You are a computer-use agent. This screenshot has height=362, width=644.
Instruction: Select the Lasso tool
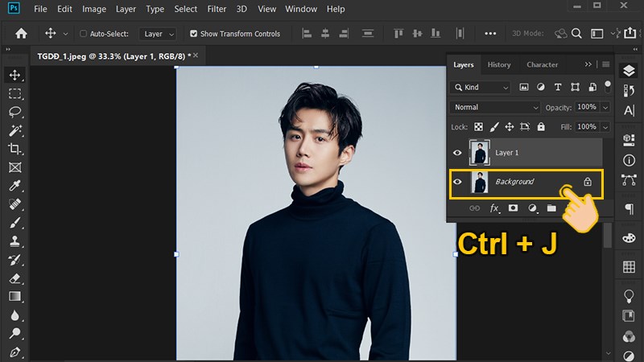coord(14,112)
